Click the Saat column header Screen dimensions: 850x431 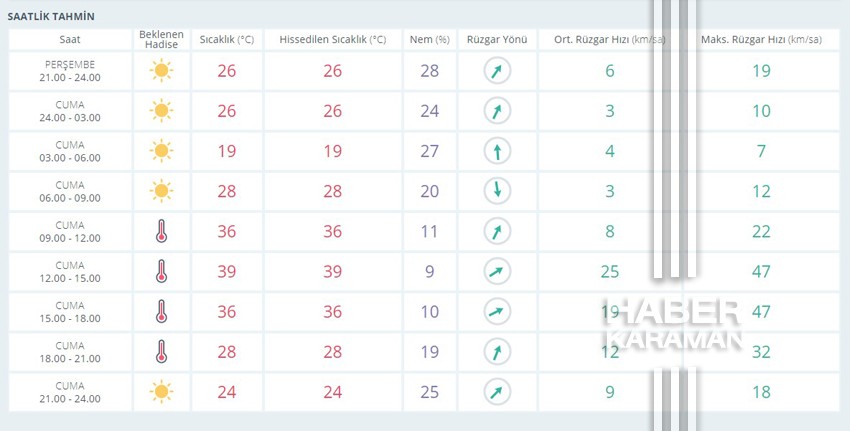coord(70,40)
